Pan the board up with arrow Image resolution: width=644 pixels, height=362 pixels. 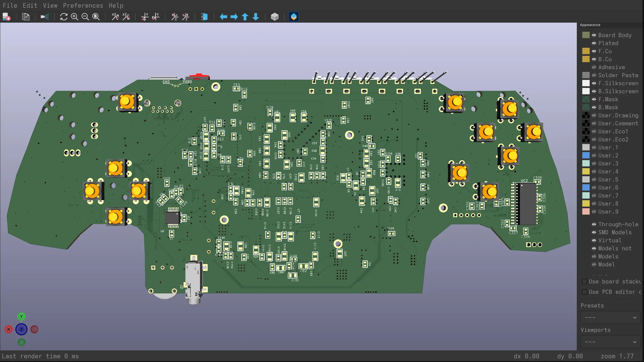pyautogui.click(x=245, y=17)
